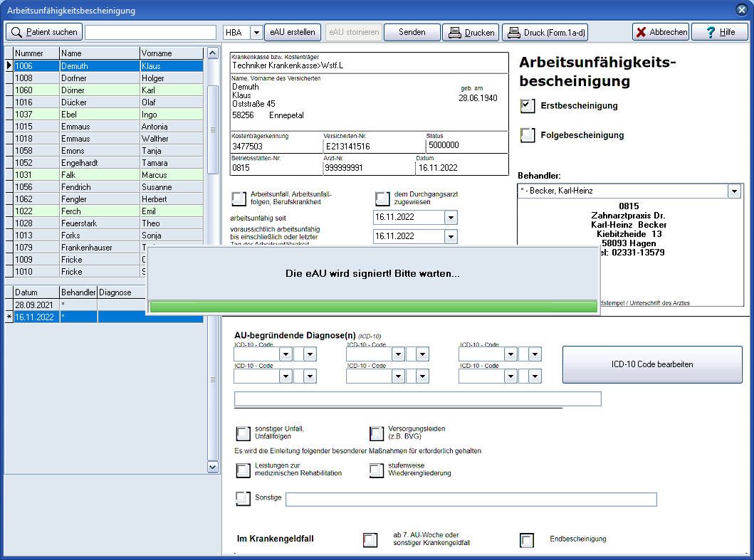This screenshot has width=754, height=560.
Task: Select patient Dücker Olaf row
Action: (x=108, y=102)
